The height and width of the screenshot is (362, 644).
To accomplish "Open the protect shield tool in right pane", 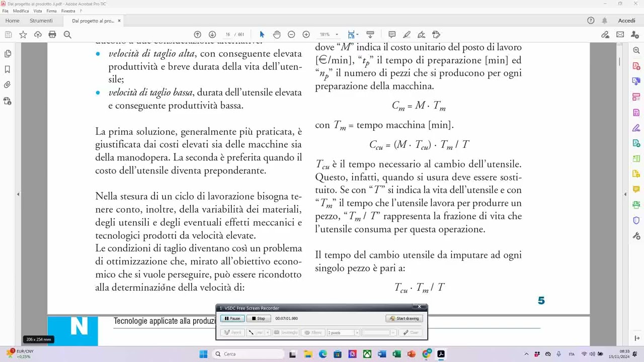I will [636, 220].
